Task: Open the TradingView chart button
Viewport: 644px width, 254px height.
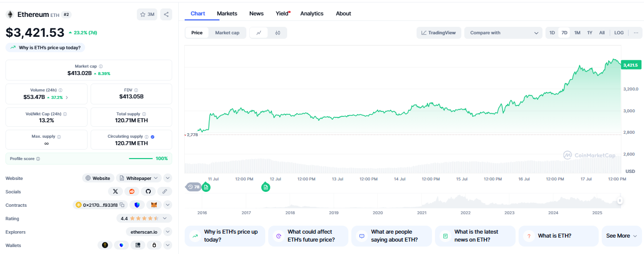Action: click(439, 33)
